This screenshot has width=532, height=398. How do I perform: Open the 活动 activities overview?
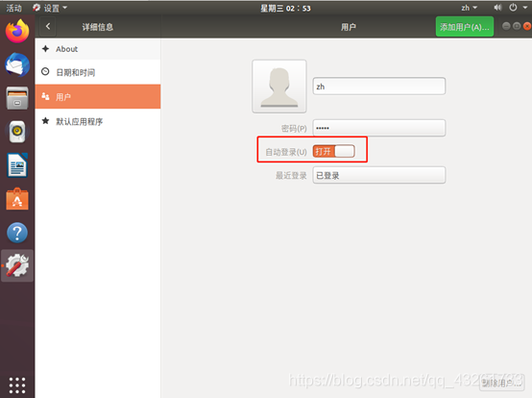(13, 8)
